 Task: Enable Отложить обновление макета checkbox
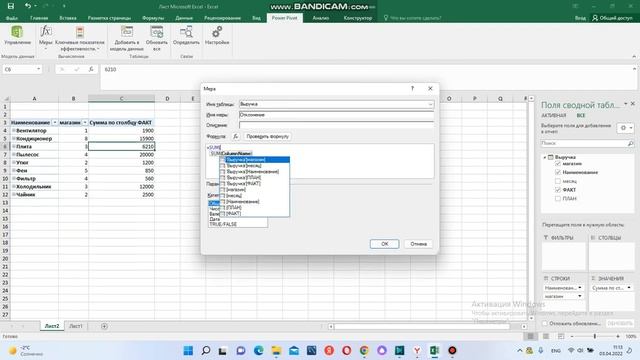(x=545, y=323)
